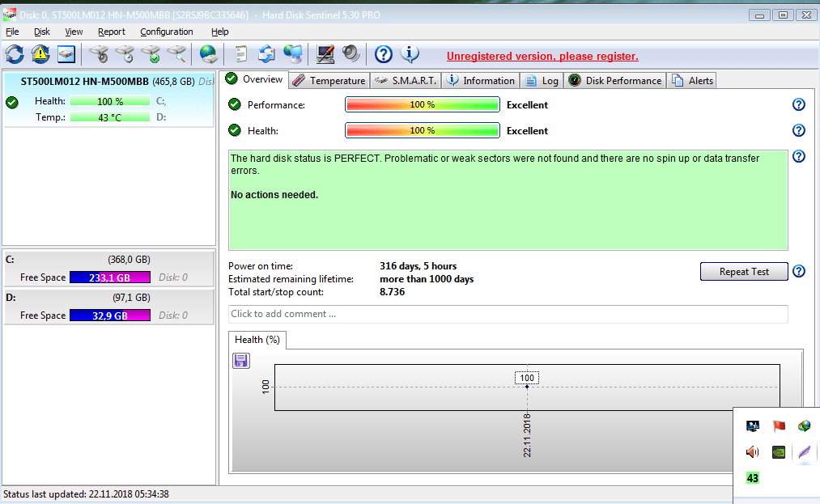Open help with the blue question mark toolbar icon
The height and width of the screenshot is (504, 820).
click(x=384, y=54)
